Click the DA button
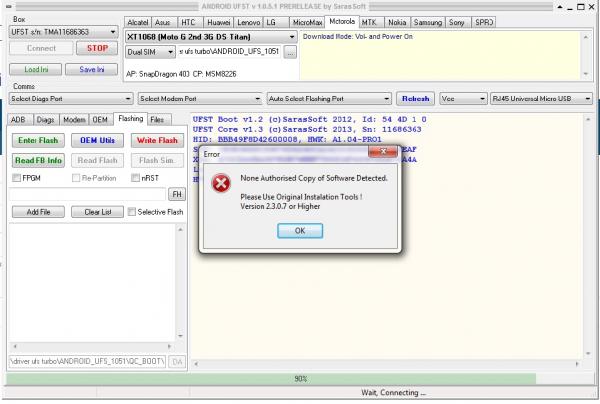Viewport: 600px width, 404px height. point(177,362)
